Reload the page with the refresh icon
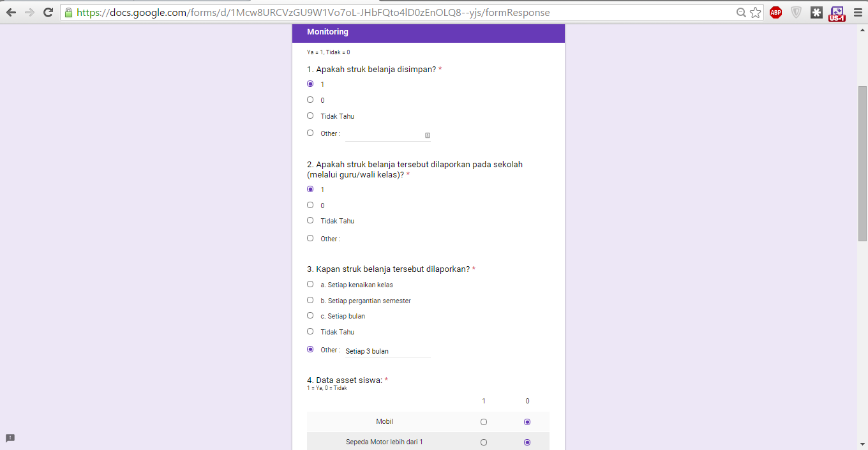Viewport: 868px width, 450px height. (x=48, y=12)
